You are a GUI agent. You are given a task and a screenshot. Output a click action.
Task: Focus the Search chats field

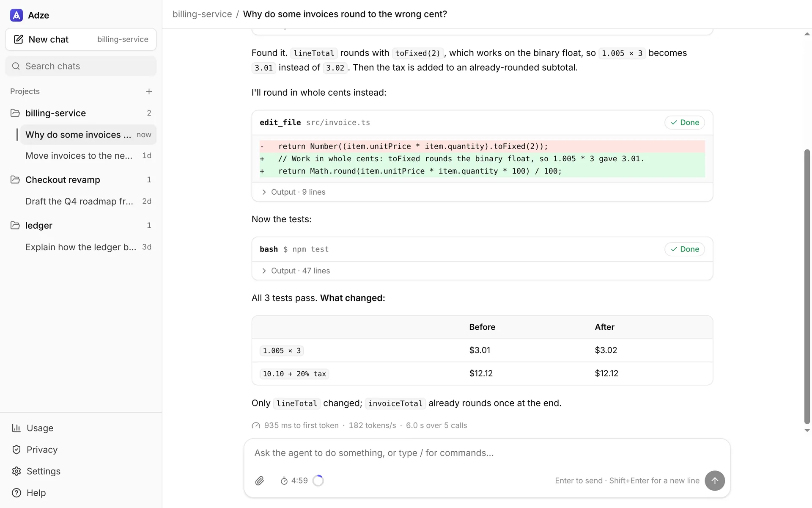coord(81,66)
